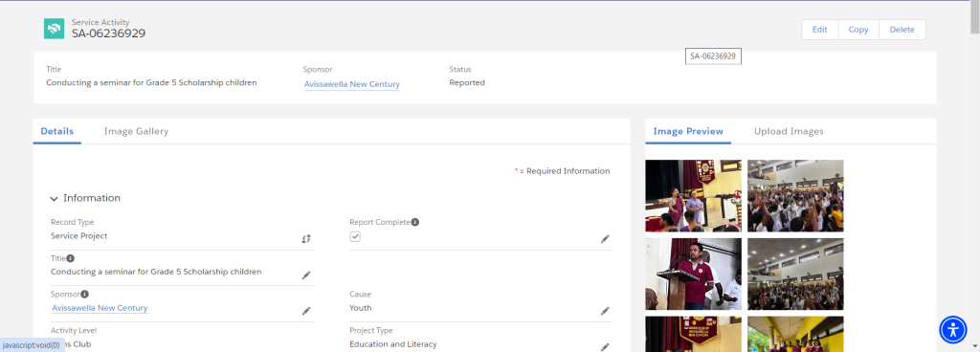Screen dimensions: 980x352
Task: Edit Project Type via pencil icon
Action: (x=605, y=346)
